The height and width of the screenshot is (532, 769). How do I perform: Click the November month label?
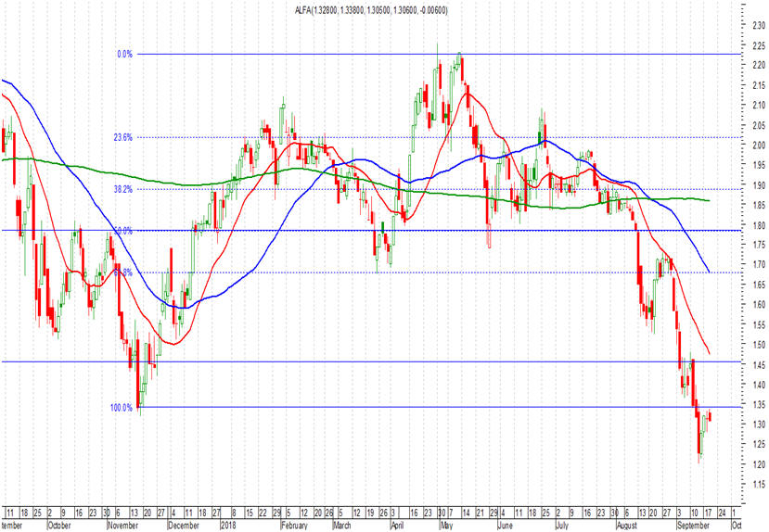pos(123,526)
